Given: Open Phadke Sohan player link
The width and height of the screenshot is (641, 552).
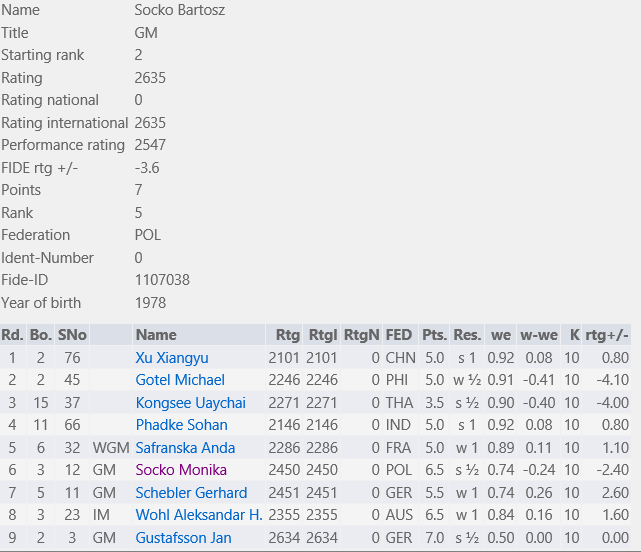Looking at the screenshot, I should point(182,425).
